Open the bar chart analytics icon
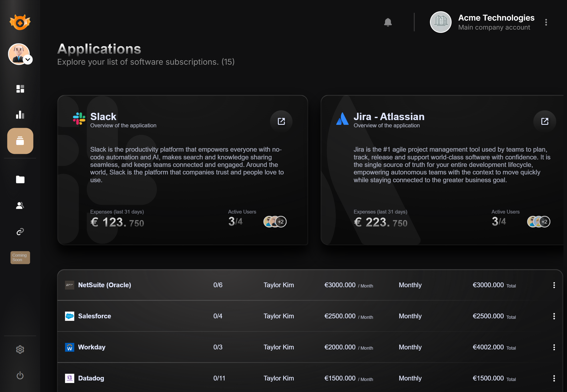Viewport: 567px width, 392px height. point(20,115)
